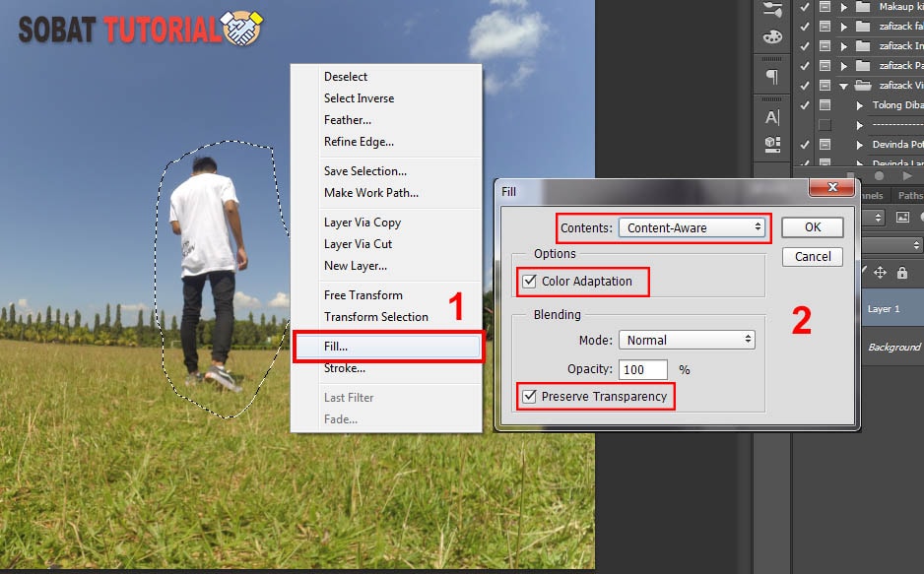Choose Layer Via Cut from the context menu

[386, 244]
